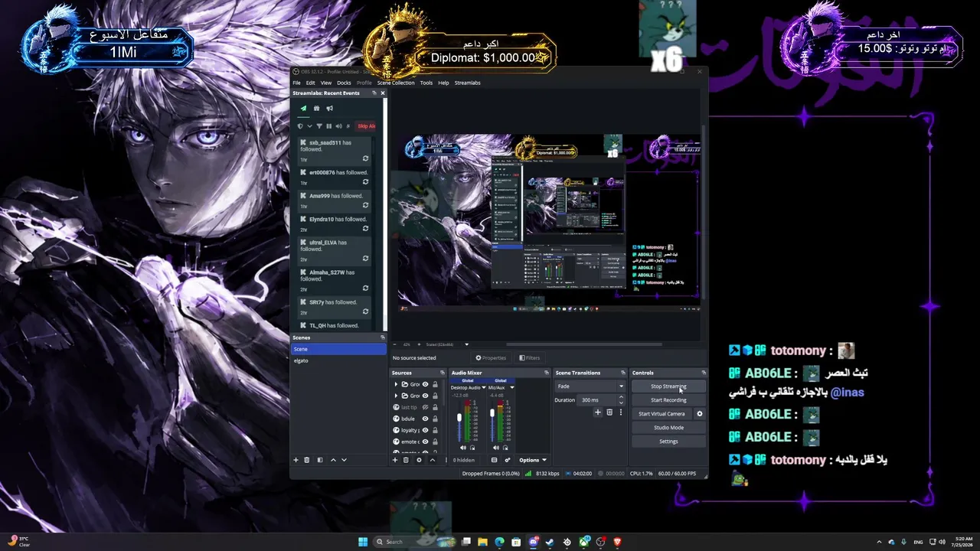Remove the selected scene with trash icon
Viewport: 980px width, 551px height.
coord(307,460)
